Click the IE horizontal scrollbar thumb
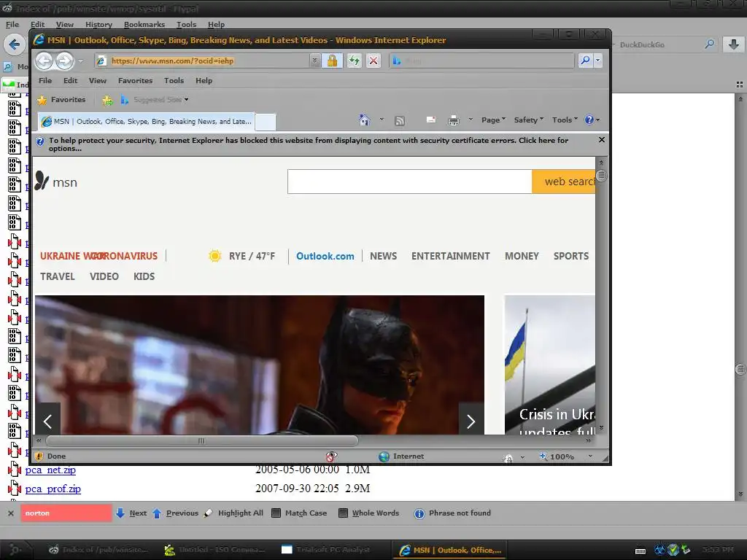 [201, 441]
